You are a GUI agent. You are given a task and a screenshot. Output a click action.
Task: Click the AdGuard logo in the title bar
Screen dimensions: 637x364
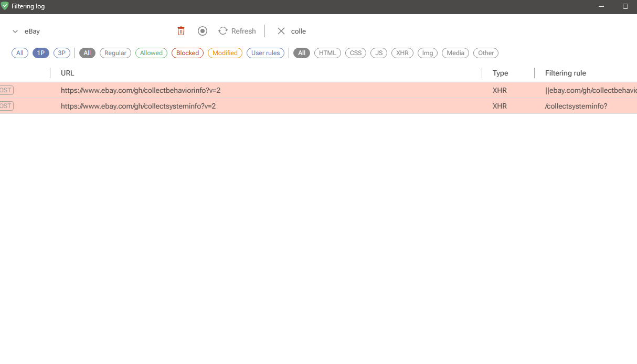pyautogui.click(x=6, y=6)
